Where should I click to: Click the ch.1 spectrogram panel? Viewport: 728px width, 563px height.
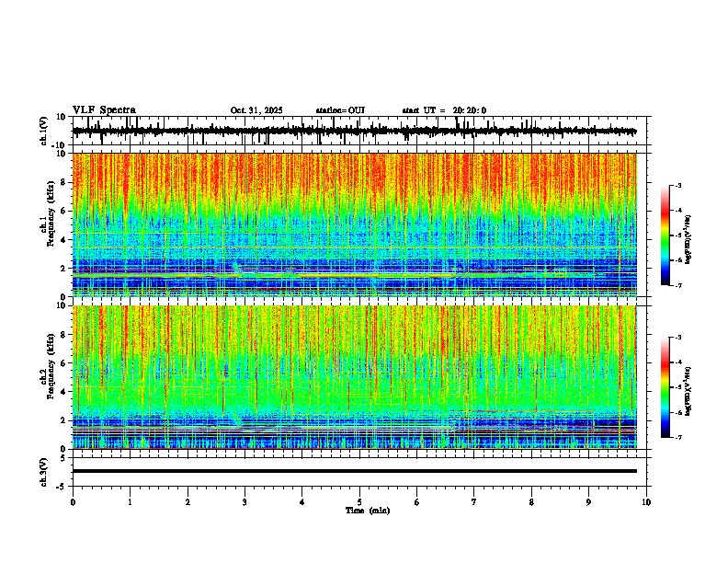(354, 224)
